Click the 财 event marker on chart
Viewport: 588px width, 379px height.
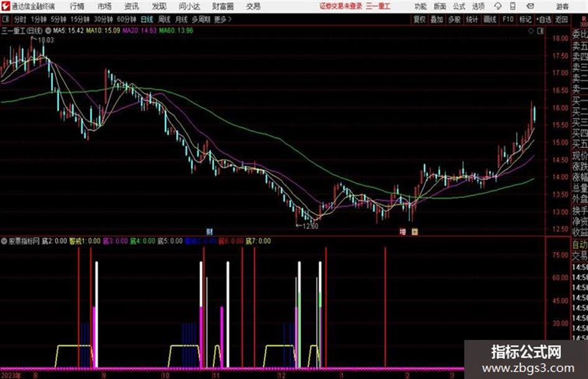tap(210, 232)
